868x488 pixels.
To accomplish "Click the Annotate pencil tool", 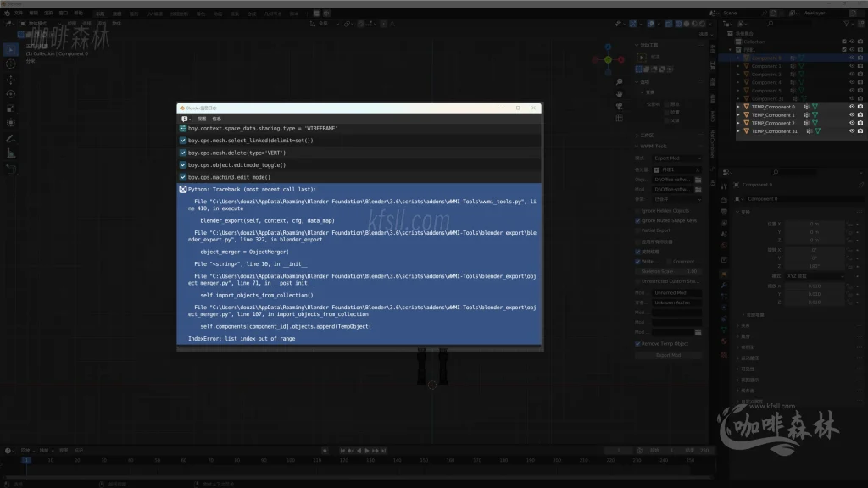I will 11,137.
